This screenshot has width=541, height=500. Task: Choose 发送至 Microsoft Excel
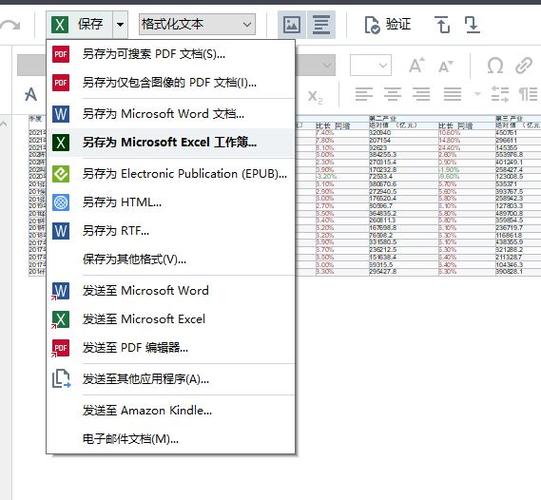coord(171,319)
